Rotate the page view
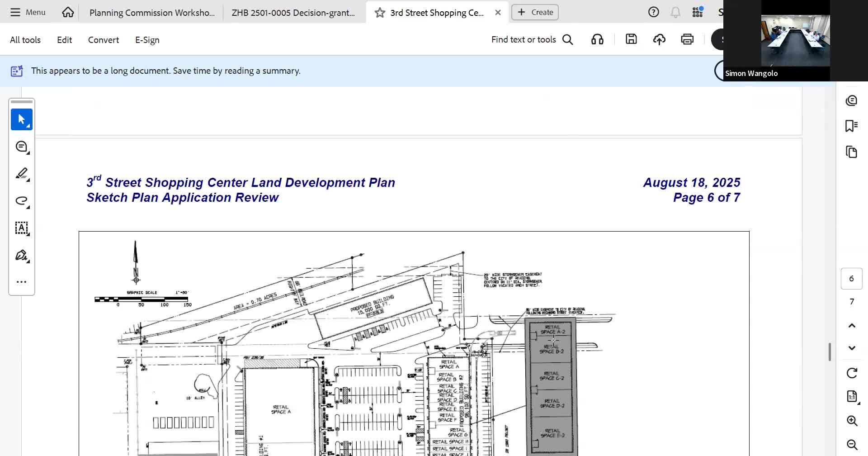The image size is (868, 456). (852, 373)
